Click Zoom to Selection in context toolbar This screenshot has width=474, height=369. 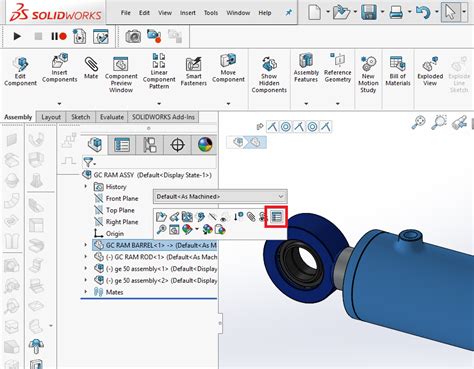pos(162,229)
